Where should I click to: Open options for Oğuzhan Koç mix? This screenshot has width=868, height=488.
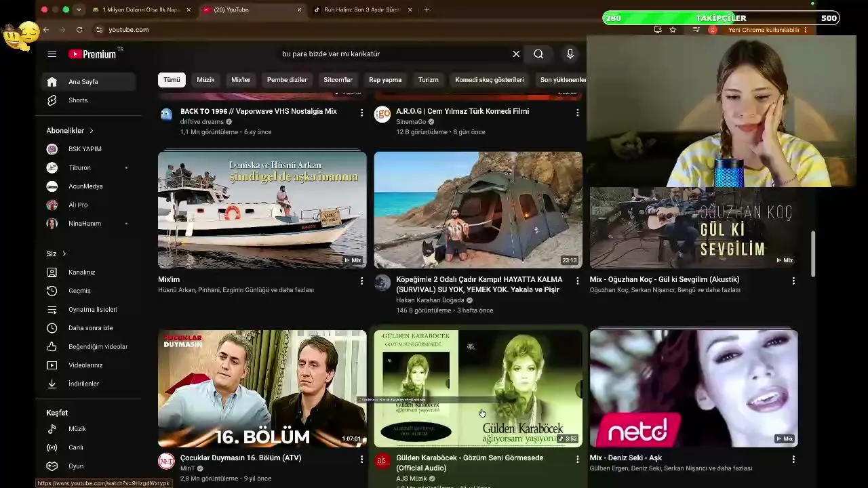[793, 281]
